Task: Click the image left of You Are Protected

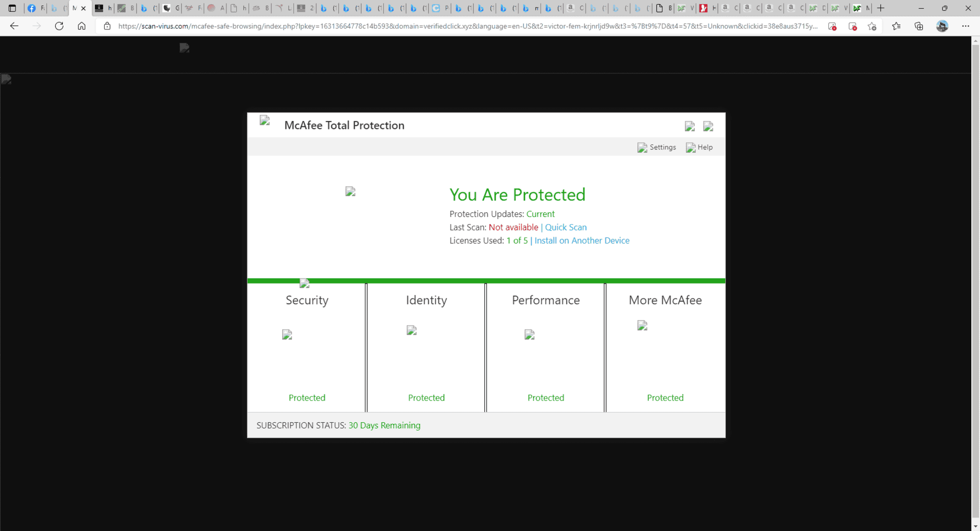Action: [x=351, y=192]
